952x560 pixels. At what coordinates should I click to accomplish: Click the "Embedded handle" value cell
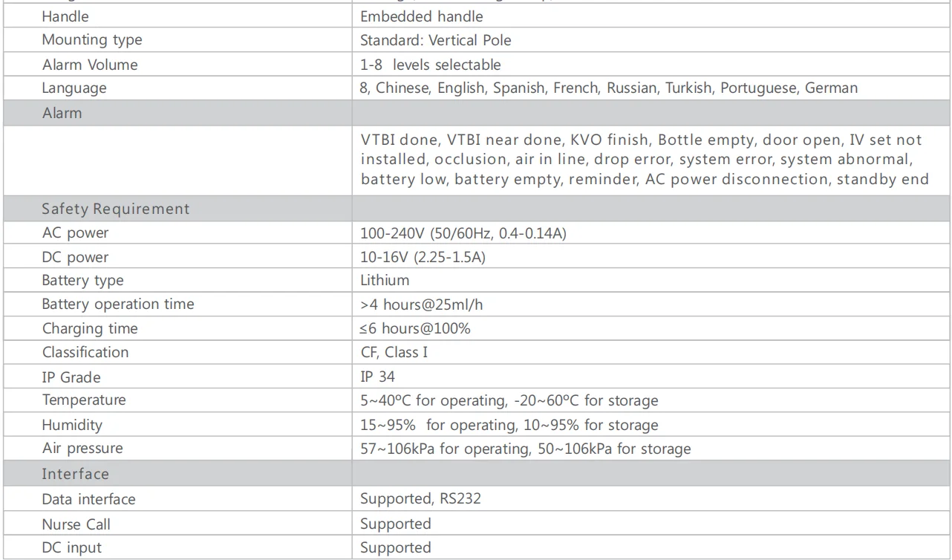point(421,16)
